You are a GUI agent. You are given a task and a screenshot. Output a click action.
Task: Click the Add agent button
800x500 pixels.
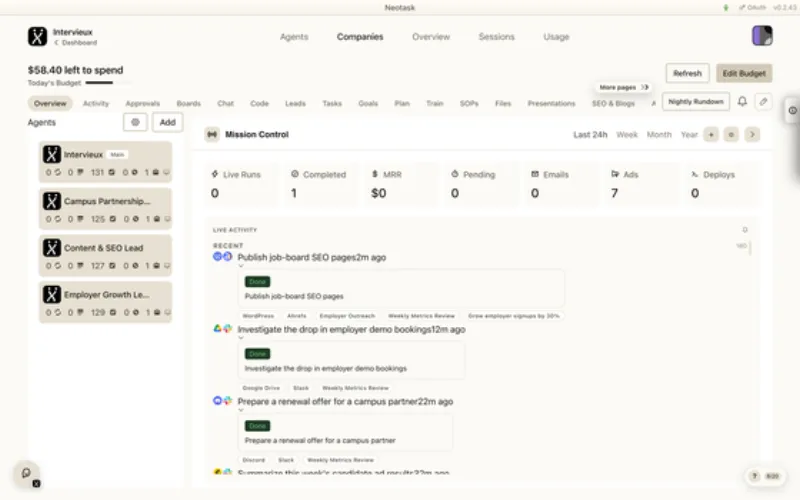tap(167, 122)
